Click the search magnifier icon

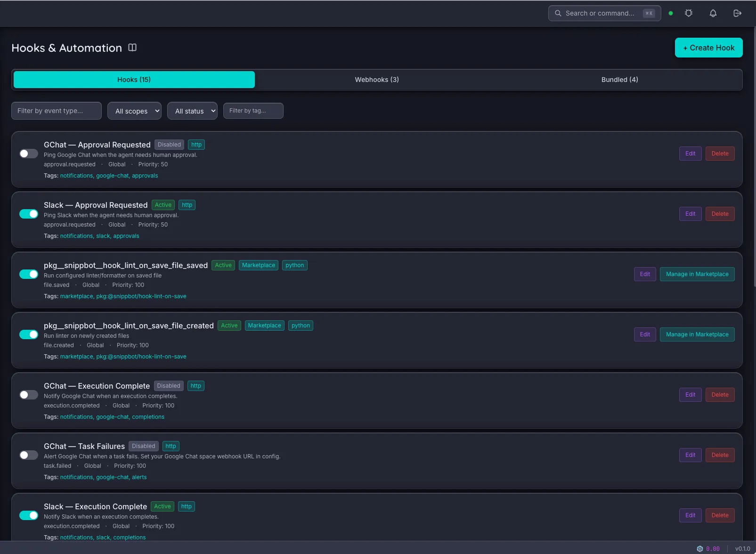tap(558, 13)
